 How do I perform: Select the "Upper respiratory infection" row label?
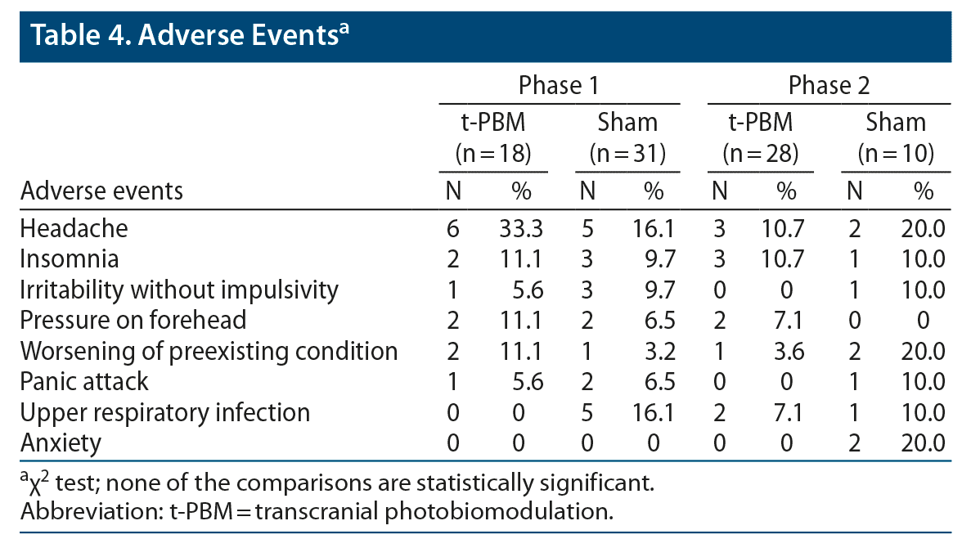click(165, 412)
